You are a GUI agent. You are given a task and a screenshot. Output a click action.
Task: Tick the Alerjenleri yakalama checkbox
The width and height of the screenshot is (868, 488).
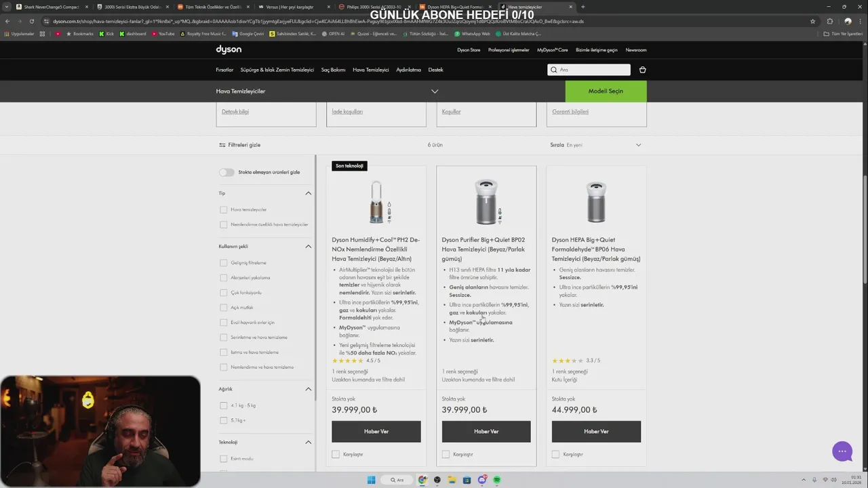pyautogui.click(x=224, y=278)
